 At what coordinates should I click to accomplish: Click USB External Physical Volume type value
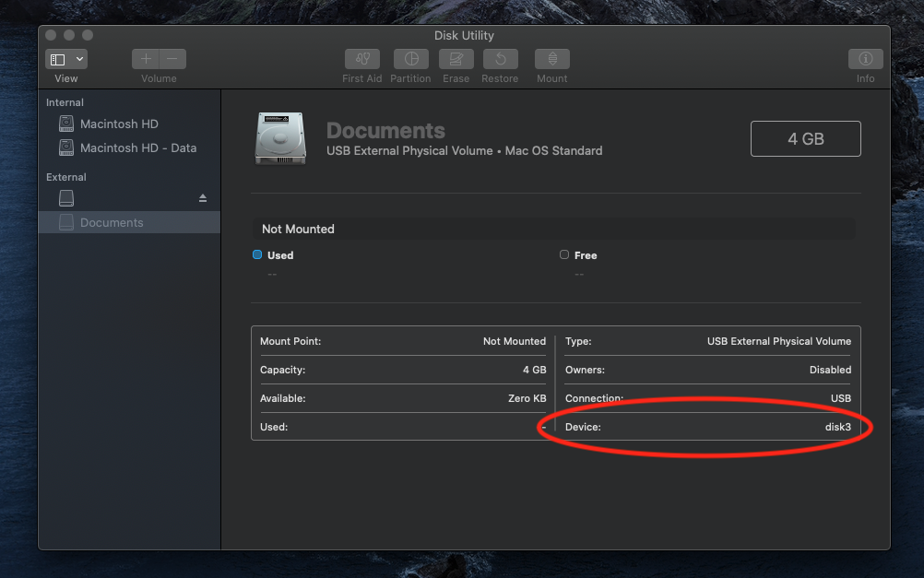tap(779, 341)
